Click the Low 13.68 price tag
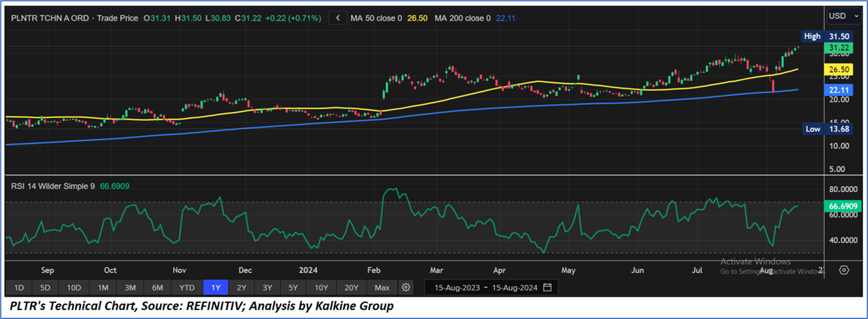Viewport: 868px width, 319px height. point(828,129)
